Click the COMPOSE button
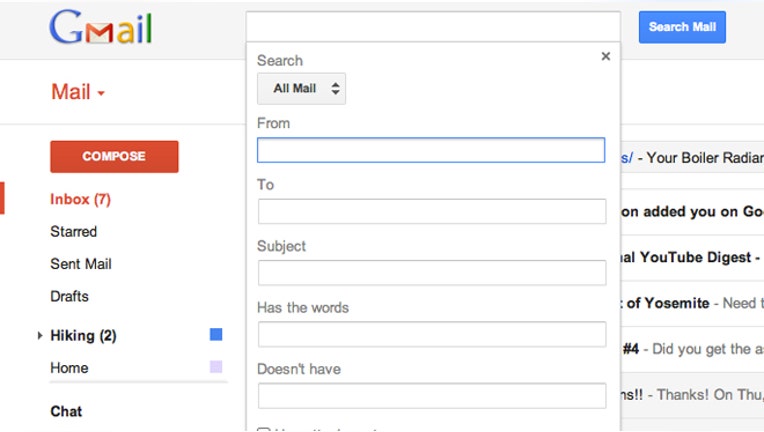This screenshot has width=764, height=432. point(114,156)
